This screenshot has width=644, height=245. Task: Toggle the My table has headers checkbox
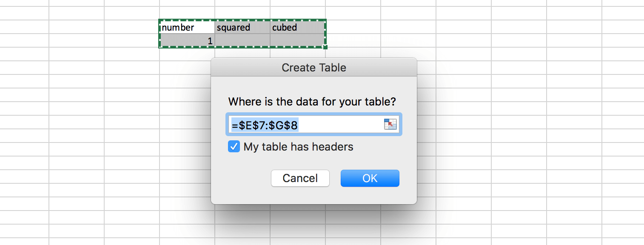point(234,147)
